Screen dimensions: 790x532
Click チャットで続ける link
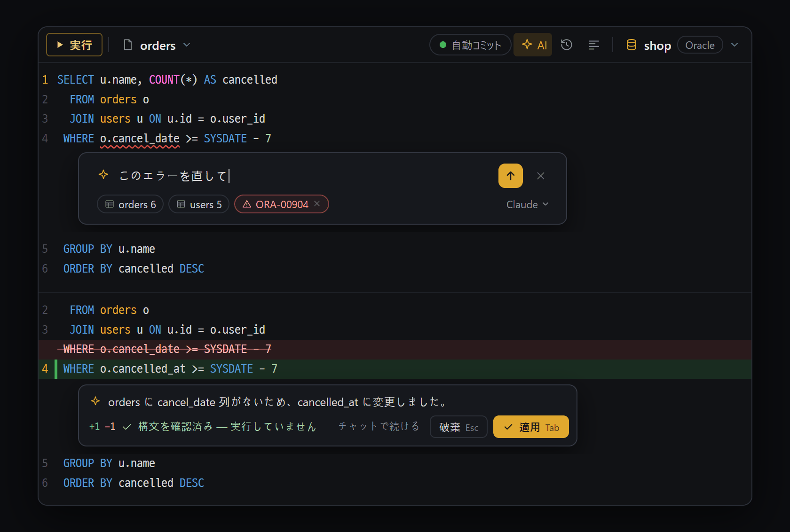(379, 426)
